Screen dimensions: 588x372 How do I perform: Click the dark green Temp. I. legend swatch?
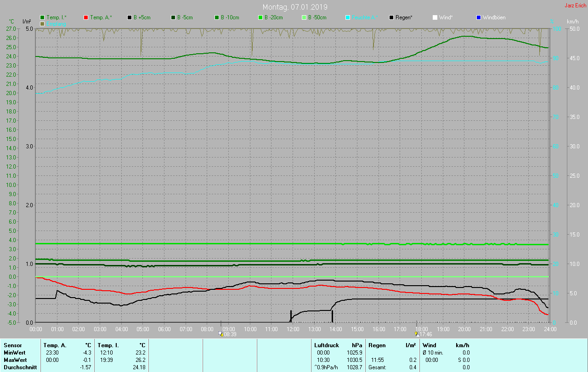click(x=42, y=17)
